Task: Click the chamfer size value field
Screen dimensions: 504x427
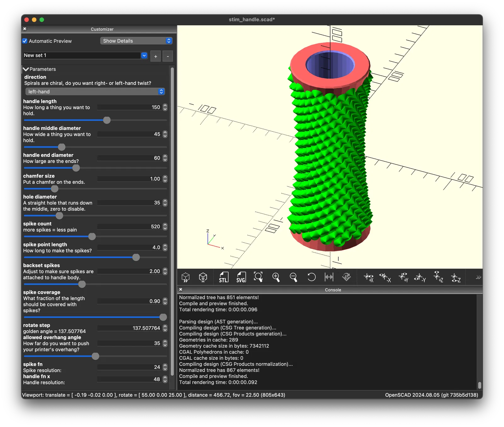Action: coord(129,179)
